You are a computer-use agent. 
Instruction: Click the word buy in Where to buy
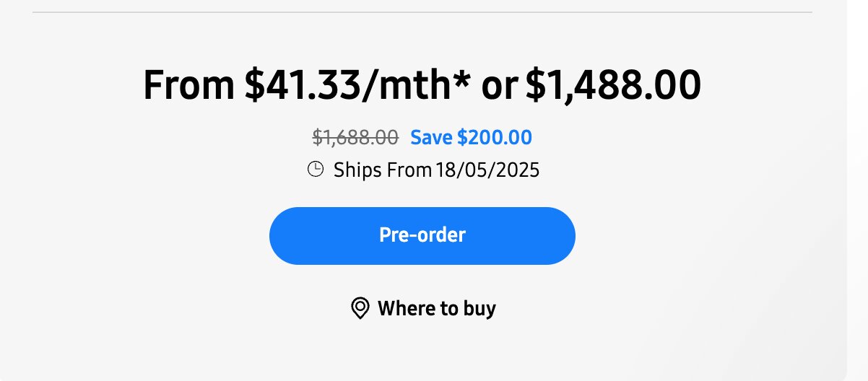[x=479, y=309]
